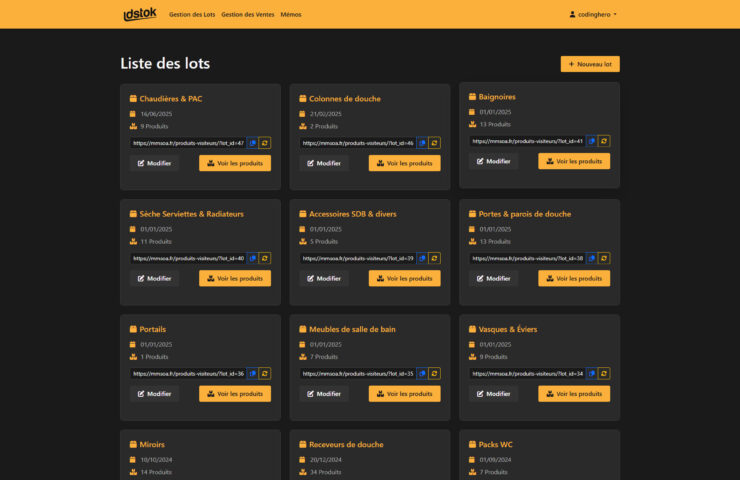This screenshot has height=480, width=740.
Task: View products of Baignoires
Action: click(x=574, y=161)
